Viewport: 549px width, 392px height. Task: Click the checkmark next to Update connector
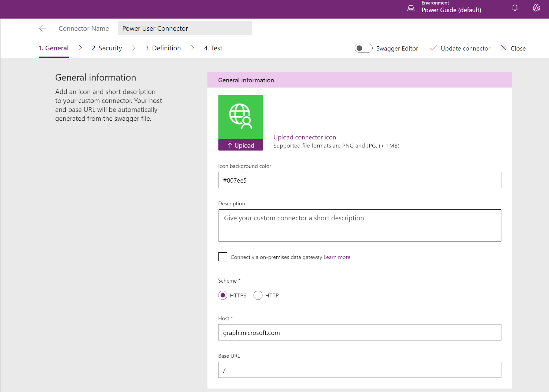433,48
